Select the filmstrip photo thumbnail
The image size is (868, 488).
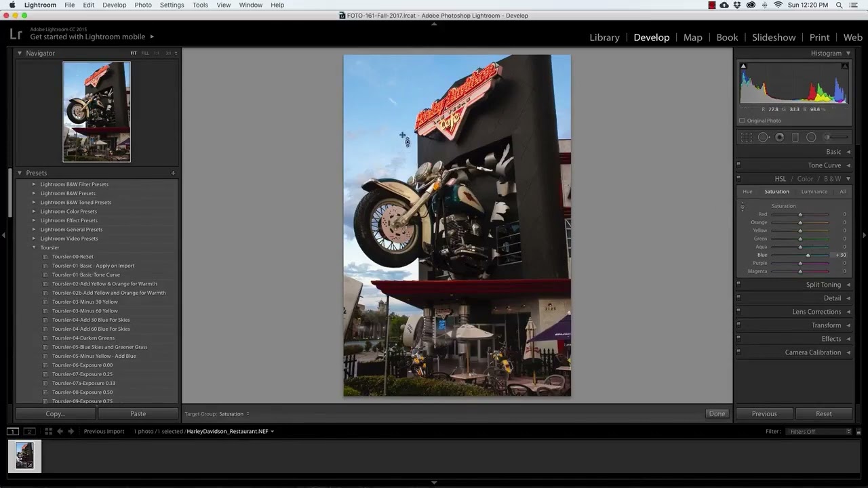click(x=25, y=456)
